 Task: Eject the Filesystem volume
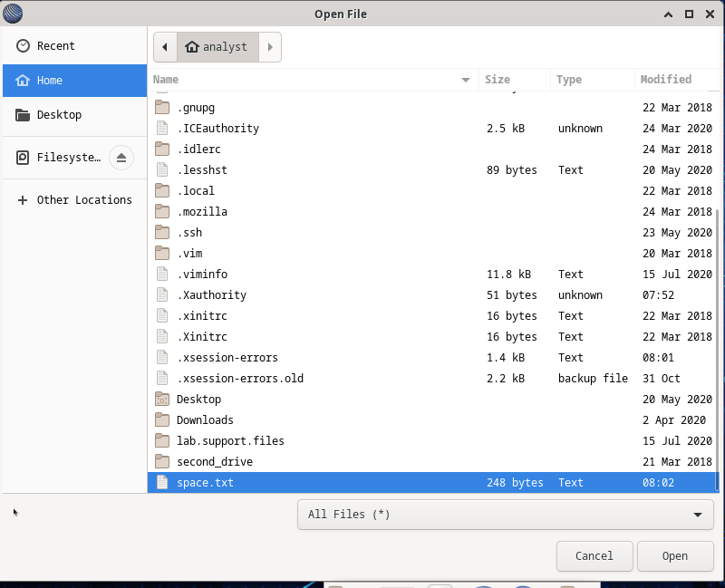click(x=121, y=158)
